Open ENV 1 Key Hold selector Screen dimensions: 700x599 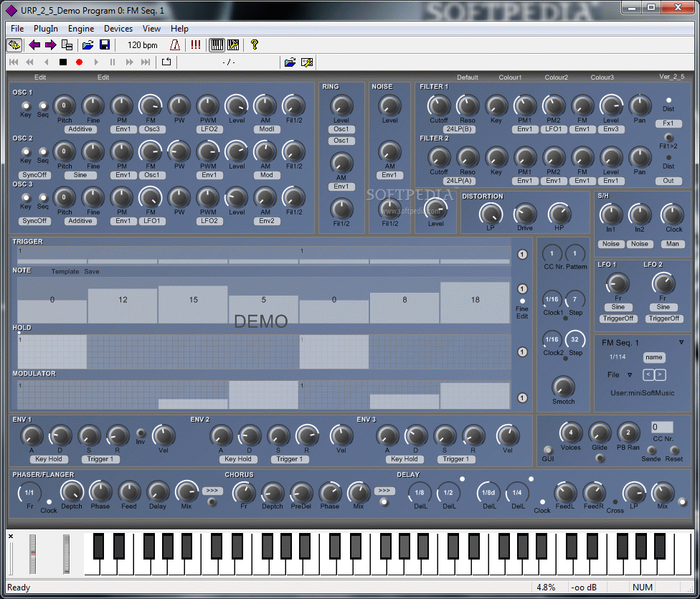click(49, 459)
